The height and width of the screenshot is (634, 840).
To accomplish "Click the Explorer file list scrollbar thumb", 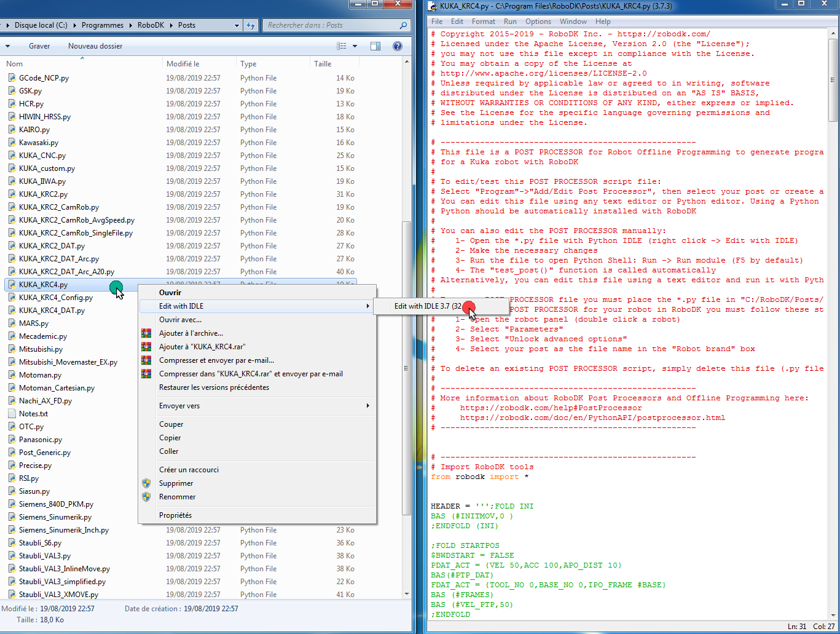I will tap(406, 368).
